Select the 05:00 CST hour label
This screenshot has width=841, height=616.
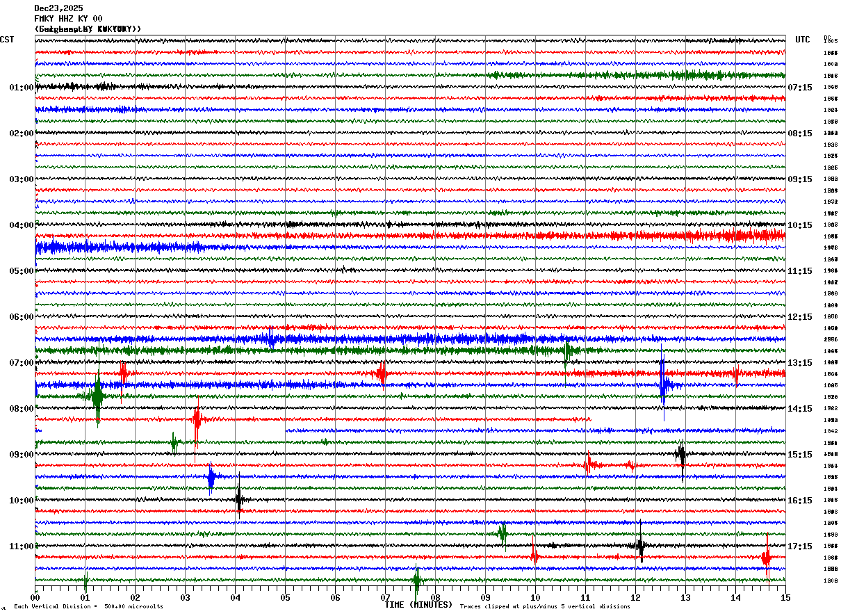tap(22, 271)
